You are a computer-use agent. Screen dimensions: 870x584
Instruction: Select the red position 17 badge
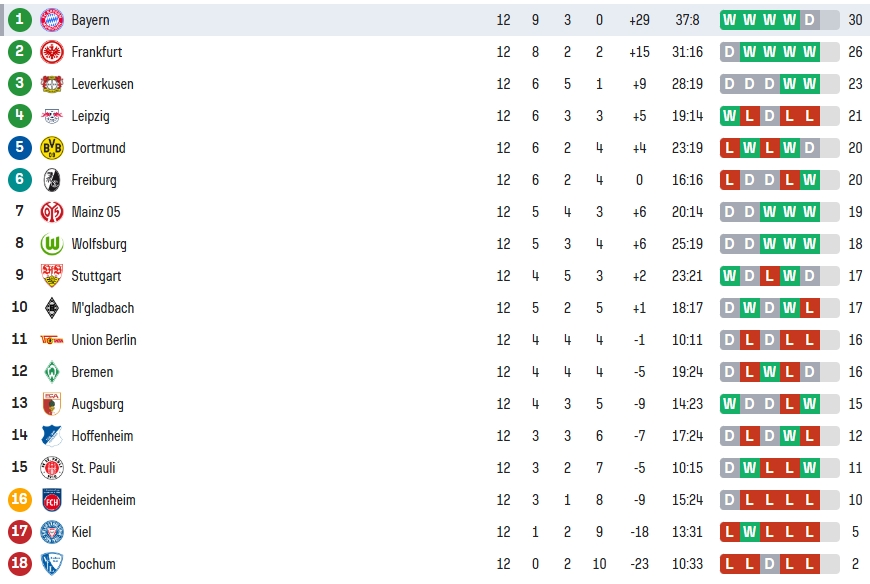[x=19, y=532]
